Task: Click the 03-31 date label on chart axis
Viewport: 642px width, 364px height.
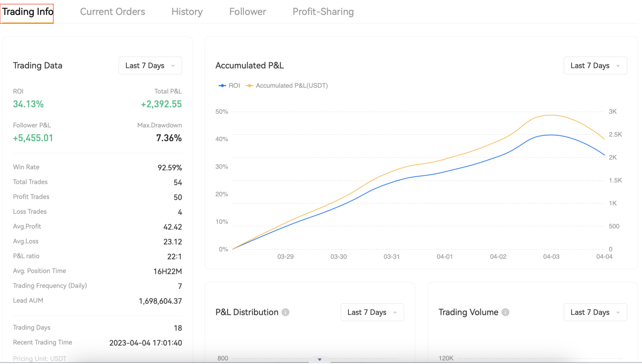Action: point(391,257)
